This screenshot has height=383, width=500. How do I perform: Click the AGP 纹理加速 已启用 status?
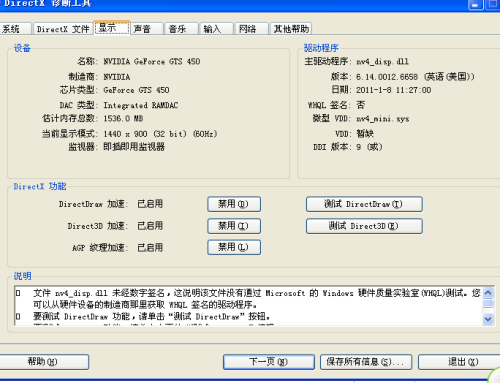[150, 248]
